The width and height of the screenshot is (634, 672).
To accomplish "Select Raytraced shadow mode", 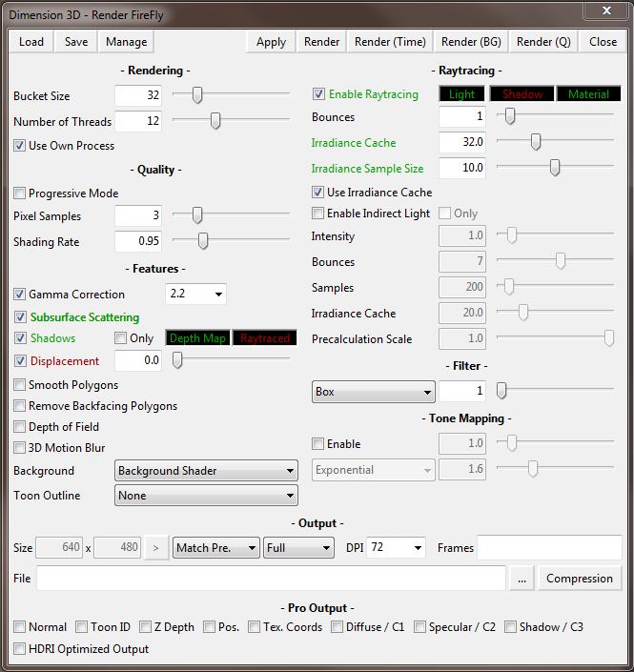I will tap(265, 338).
